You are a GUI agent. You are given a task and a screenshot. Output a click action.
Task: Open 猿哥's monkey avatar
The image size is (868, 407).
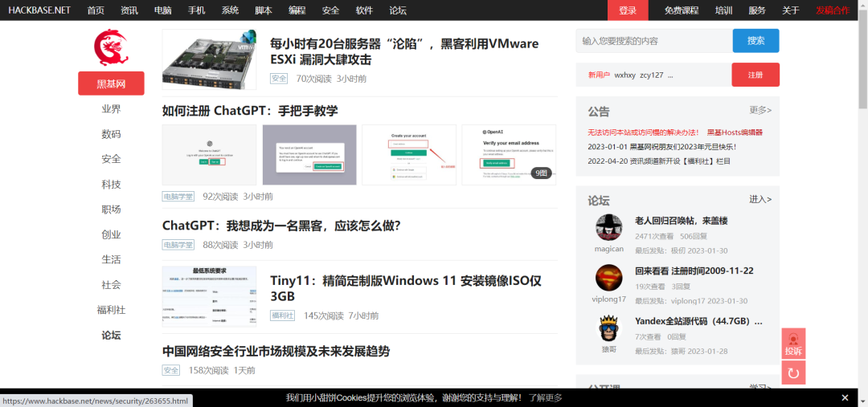click(609, 328)
